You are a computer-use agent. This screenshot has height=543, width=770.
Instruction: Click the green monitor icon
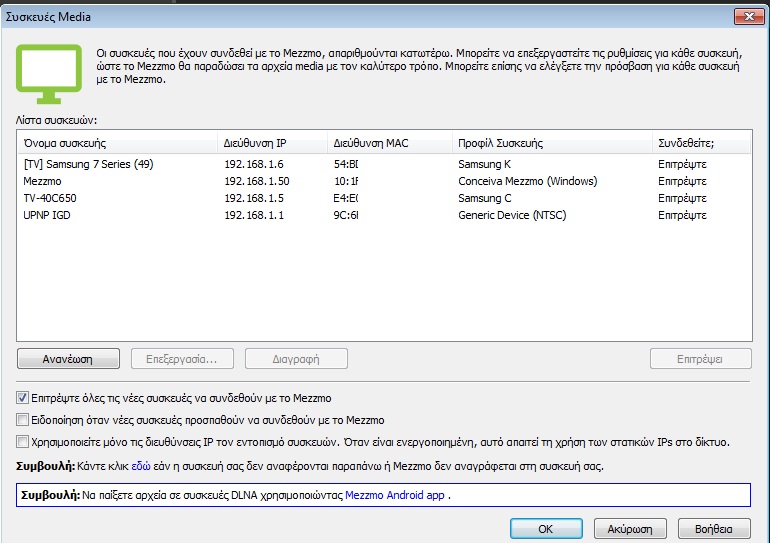(x=49, y=74)
